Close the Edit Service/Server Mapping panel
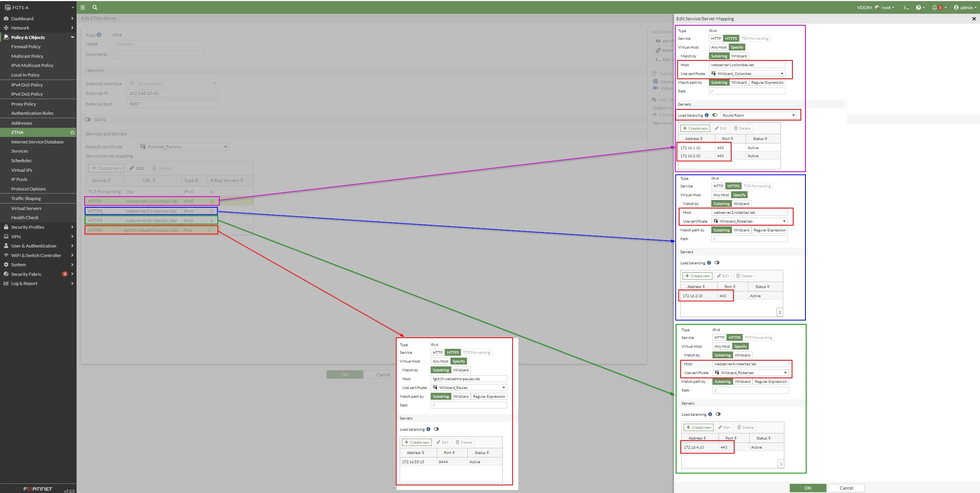 (x=974, y=19)
